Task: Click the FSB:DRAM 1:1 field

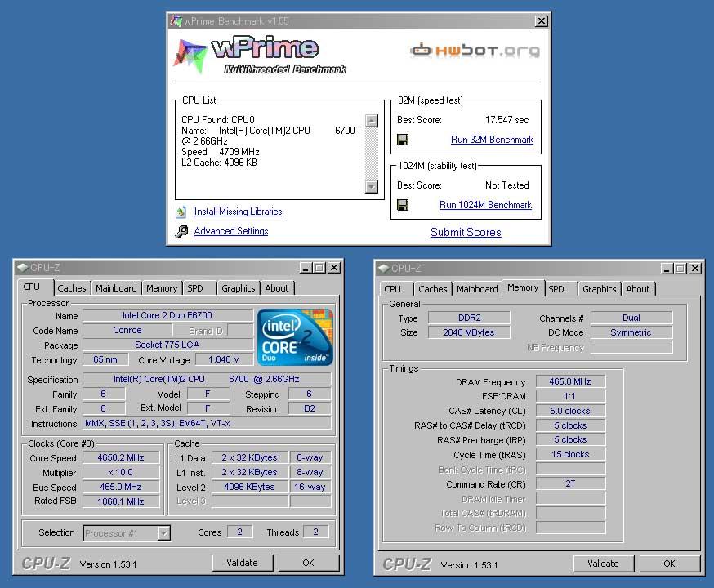Action: [x=570, y=396]
